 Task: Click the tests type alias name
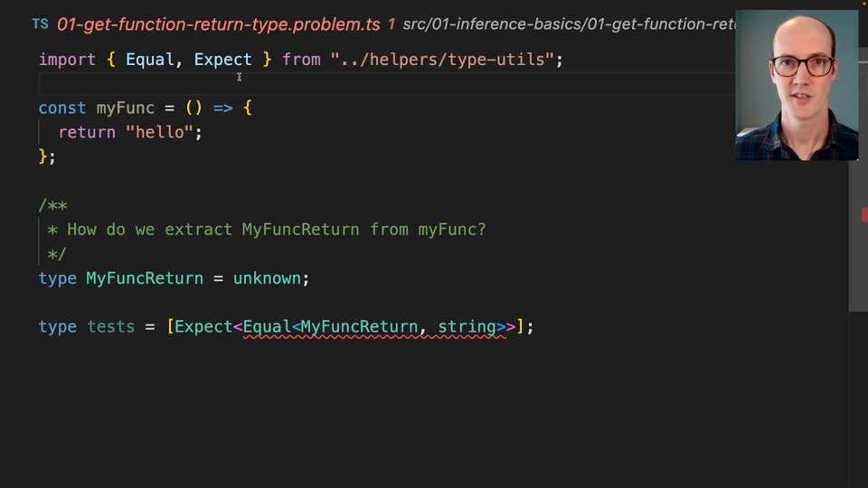tap(110, 326)
